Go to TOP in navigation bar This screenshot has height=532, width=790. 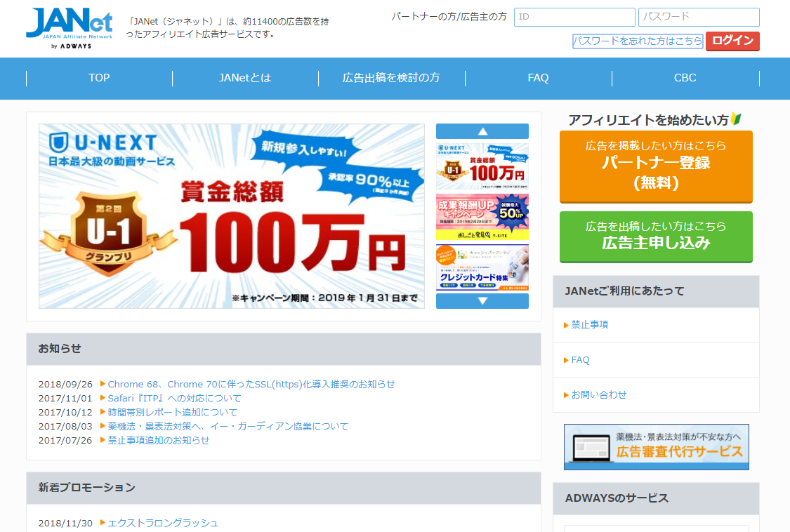[99, 78]
